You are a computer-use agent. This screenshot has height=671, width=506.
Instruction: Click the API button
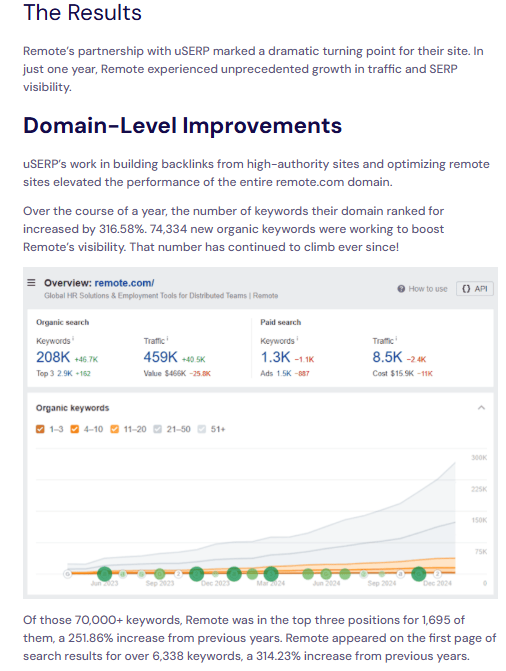pos(475,289)
